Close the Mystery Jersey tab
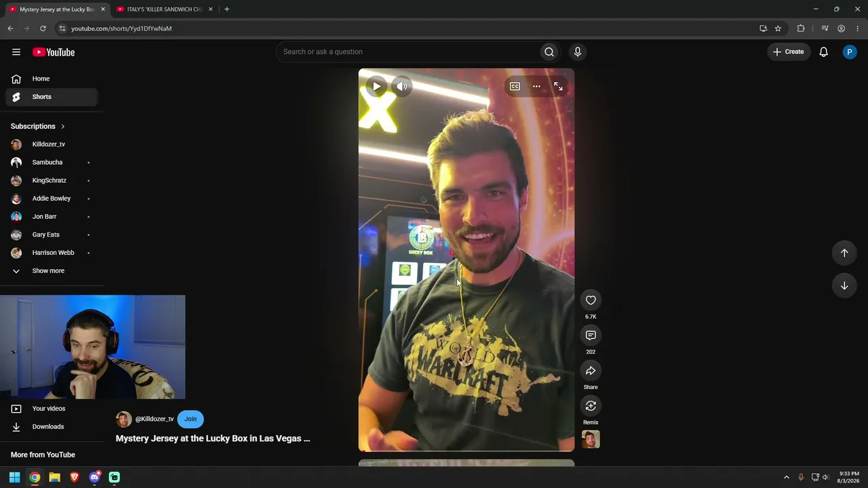868x488 pixels. (103, 9)
